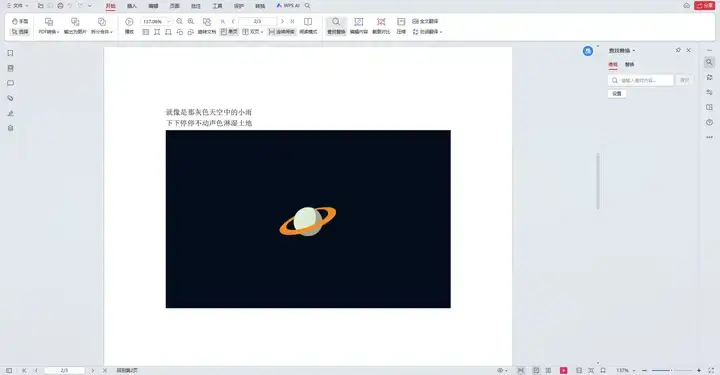This screenshot has width=720, height=375.
Task: Open Split and Merge (拆分合并) dropdown
Action: (x=101, y=26)
